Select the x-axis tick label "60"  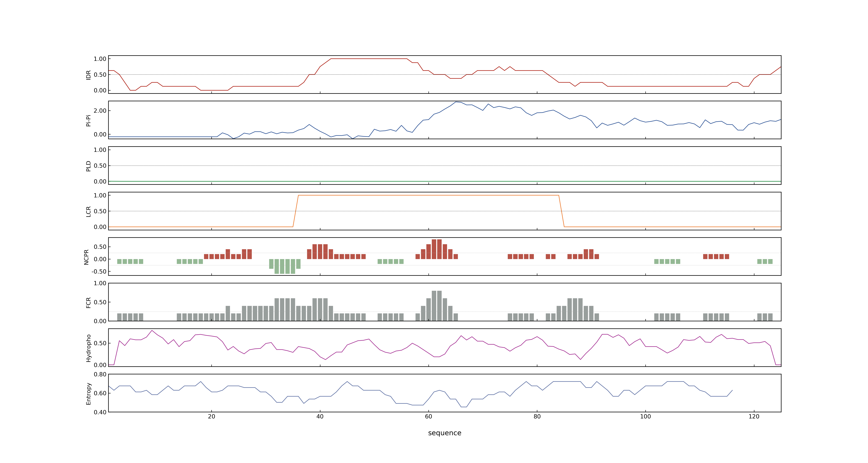pyautogui.click(x=428, y=416)
